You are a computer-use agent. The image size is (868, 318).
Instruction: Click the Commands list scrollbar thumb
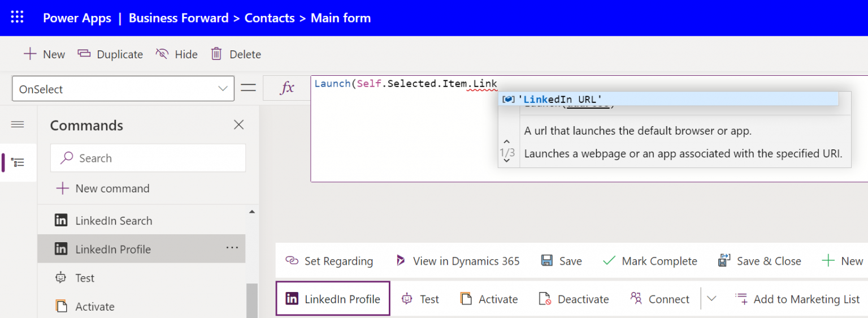(x=252, y=300)
